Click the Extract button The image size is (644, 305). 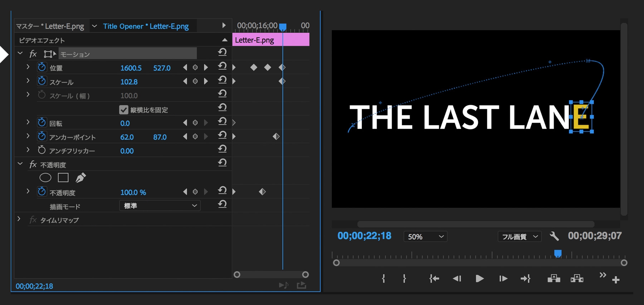pyautogui.click(x=577, y=279)
